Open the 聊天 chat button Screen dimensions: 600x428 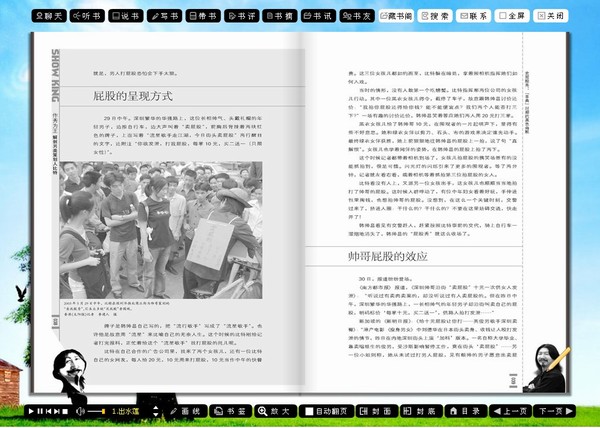point(49,16)
